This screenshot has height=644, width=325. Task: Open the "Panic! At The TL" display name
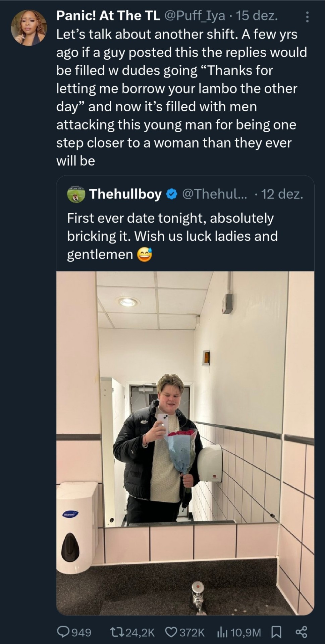108,16
